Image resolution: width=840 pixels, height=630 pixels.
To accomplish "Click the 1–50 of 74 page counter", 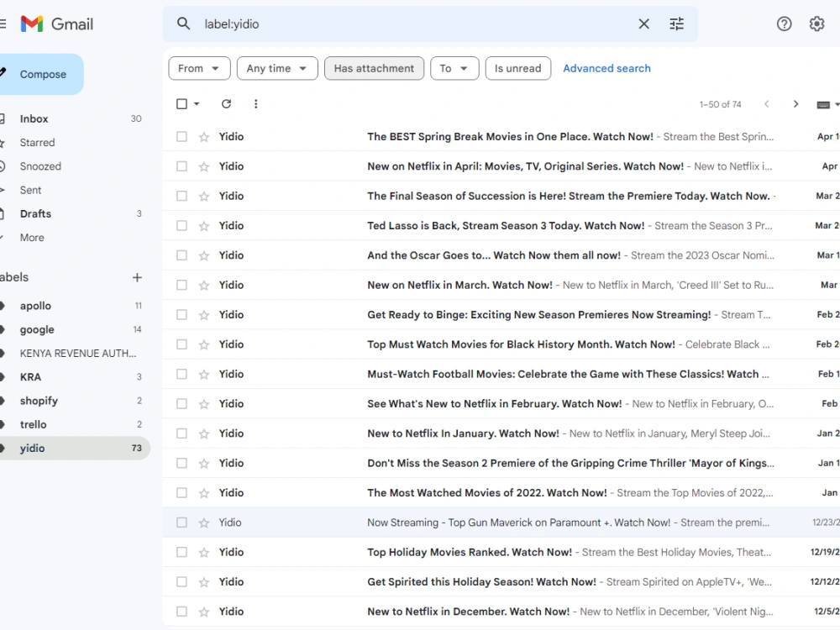I will pyautogui.click(x=720, y=104).
